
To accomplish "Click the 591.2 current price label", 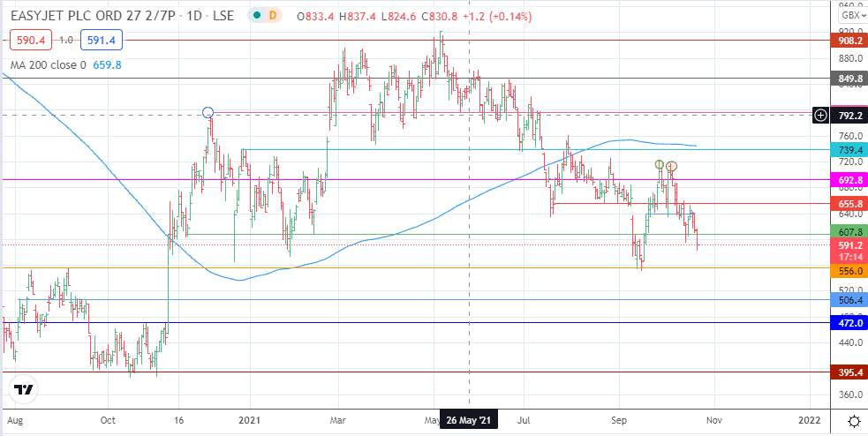I will (849, 245).
